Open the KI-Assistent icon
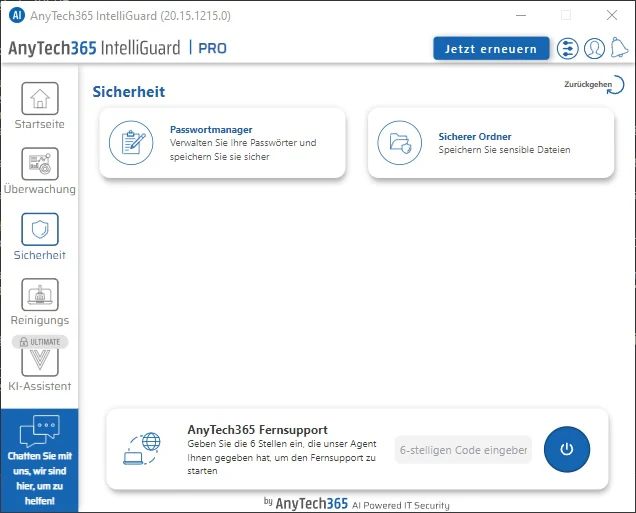636x513 pixels. click(40, 362)
